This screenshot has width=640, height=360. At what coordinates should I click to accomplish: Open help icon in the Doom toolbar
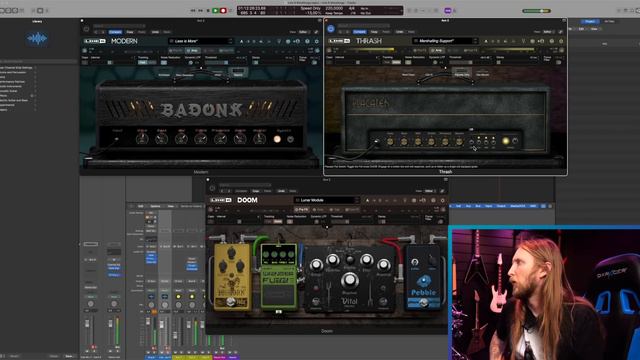(x=433, y=200)
